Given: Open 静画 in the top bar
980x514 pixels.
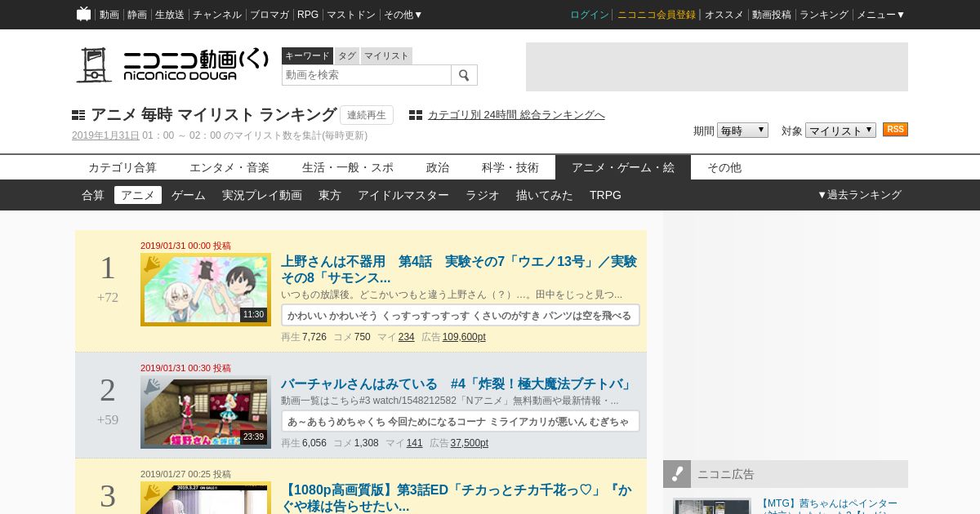Looking at the screenshot, I should (x=137, y=15).
